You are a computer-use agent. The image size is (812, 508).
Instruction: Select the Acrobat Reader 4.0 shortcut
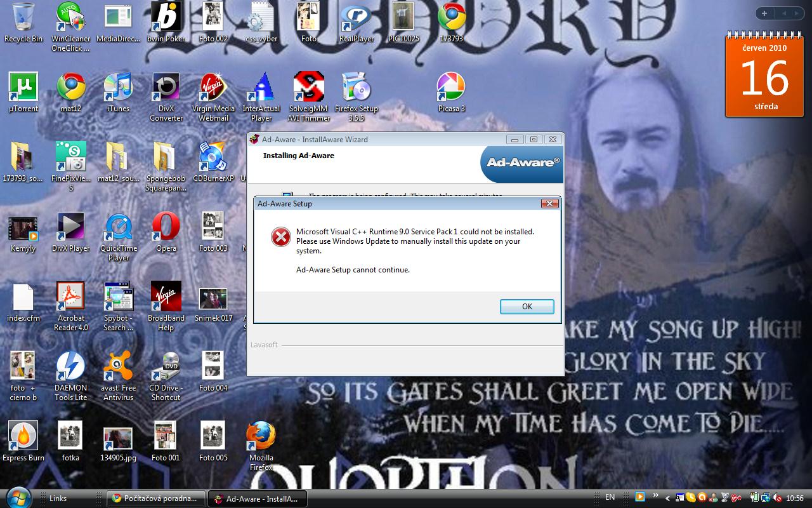70,307
